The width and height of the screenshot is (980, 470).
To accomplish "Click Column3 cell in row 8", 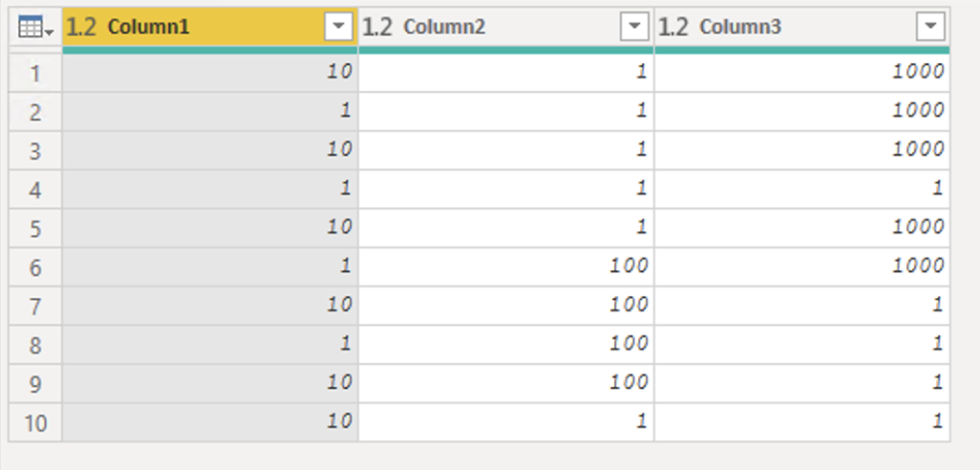I will pos(802,345).
